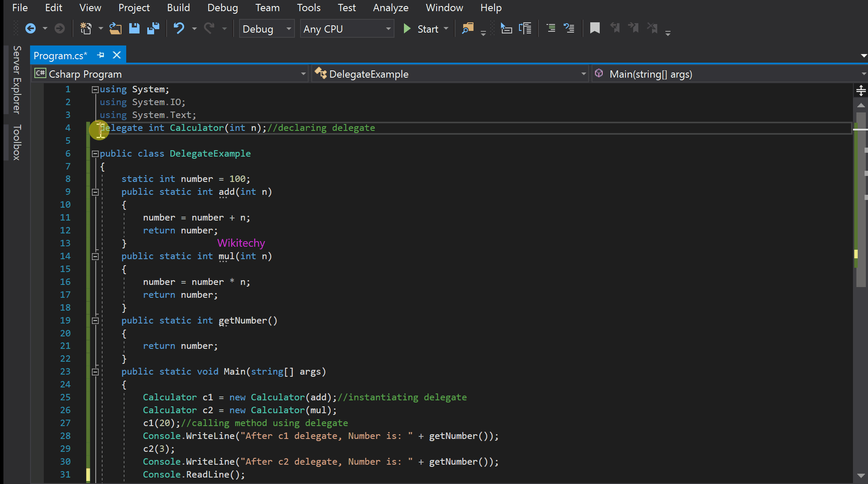The width and height of the screenshot is (868, 484).
Task: Open the Analyze menu
Action: 390,8
